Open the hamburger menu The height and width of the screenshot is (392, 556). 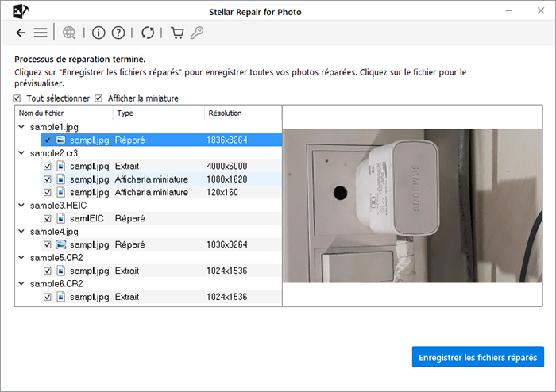[40, 33]
